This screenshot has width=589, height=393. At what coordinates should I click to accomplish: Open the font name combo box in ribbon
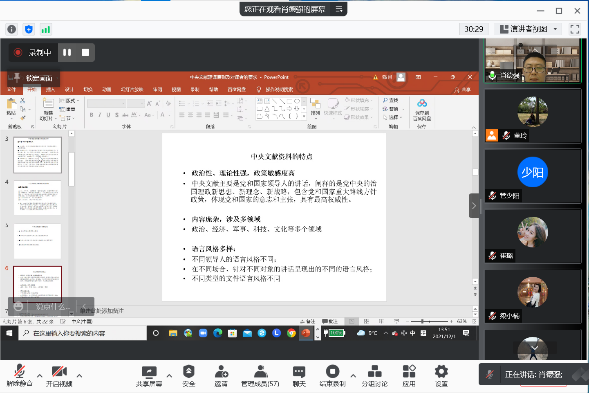click(106, 103)
